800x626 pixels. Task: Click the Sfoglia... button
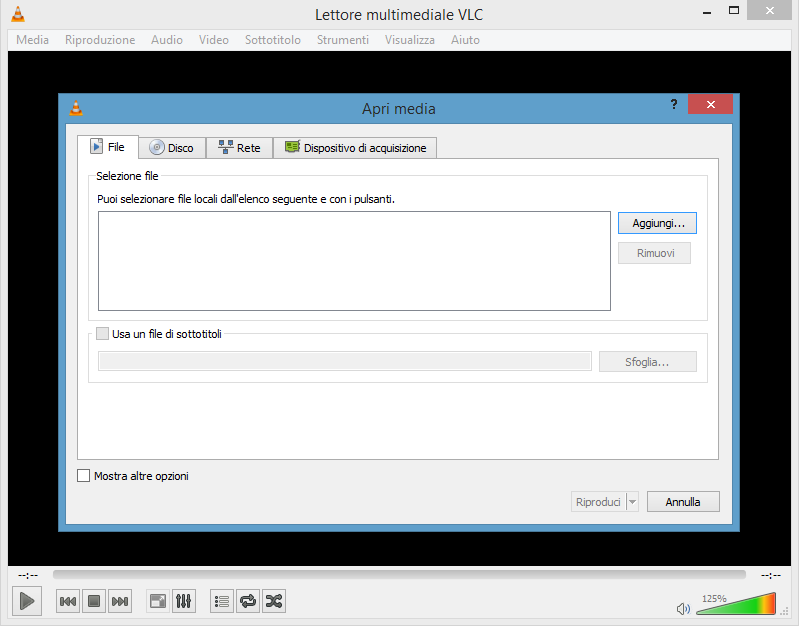click(x=647, y=362)
